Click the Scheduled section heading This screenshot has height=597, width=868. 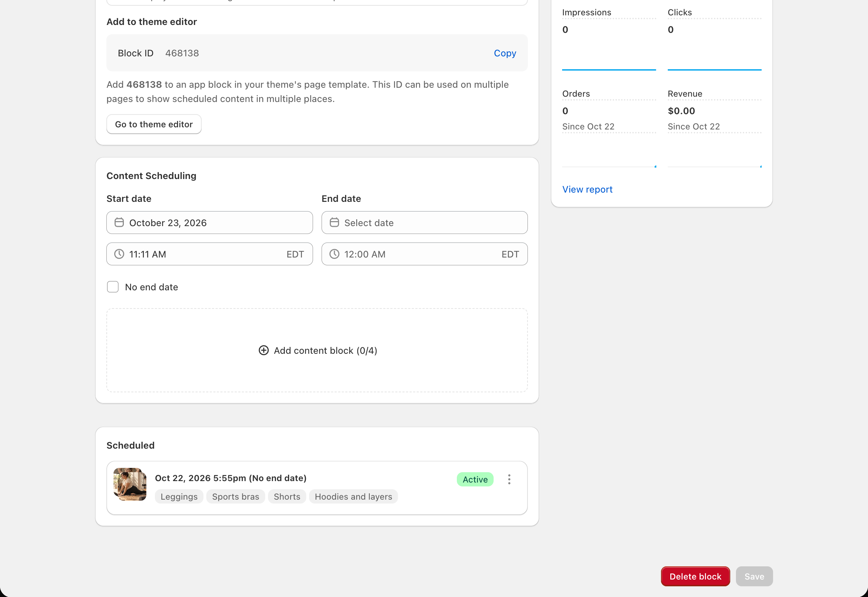click(x=130, y=445)
